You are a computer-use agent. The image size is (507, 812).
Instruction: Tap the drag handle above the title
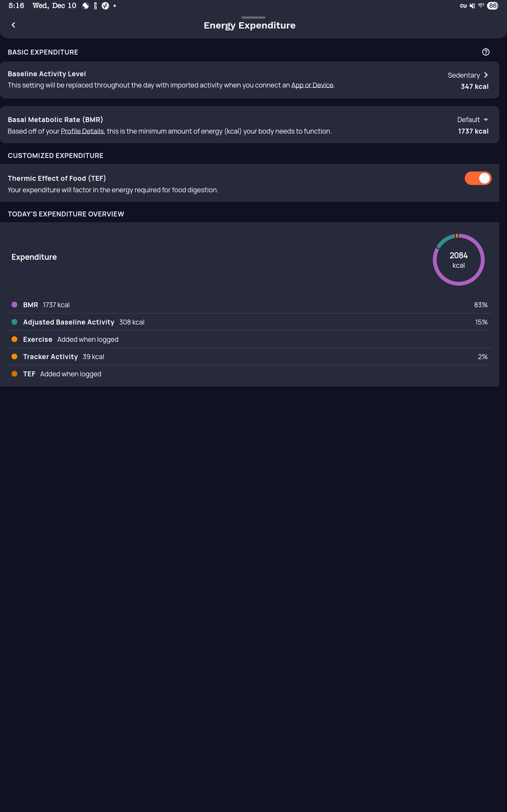point(253,18)
